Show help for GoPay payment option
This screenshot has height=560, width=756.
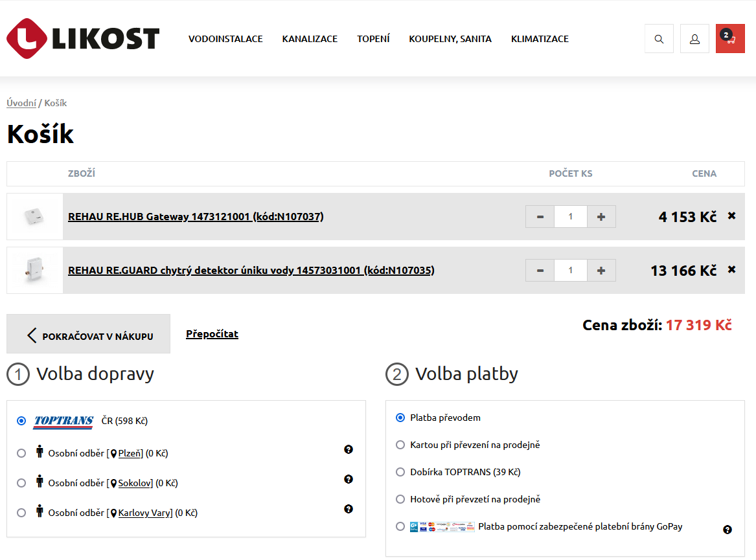tap(727, 530)
